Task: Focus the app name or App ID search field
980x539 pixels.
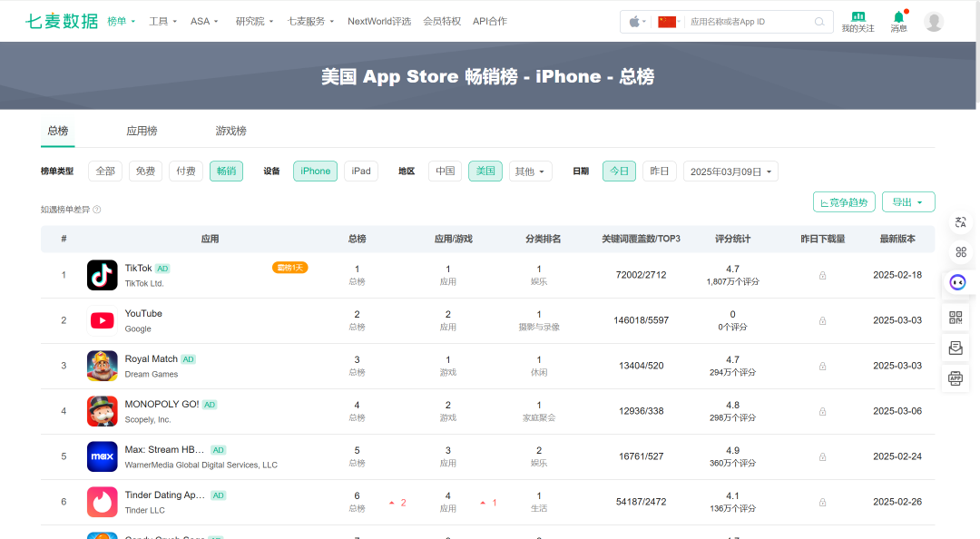Action: (x=750, y=22)
